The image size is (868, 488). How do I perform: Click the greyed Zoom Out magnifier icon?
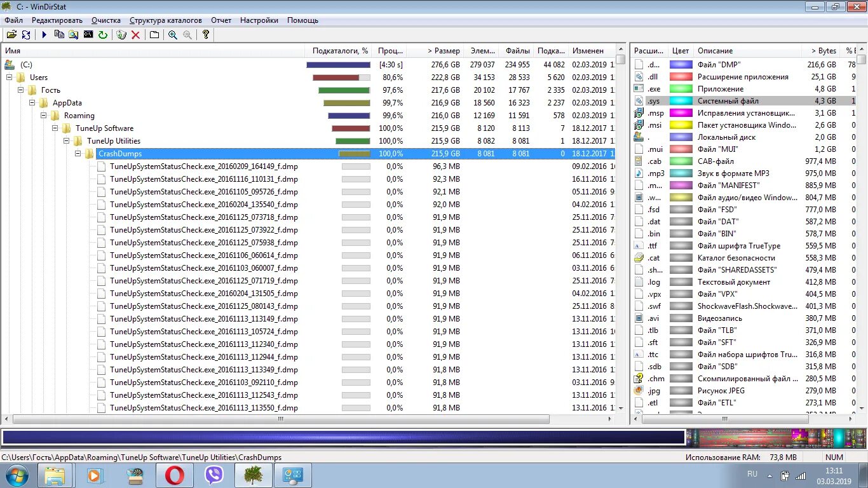coord(187,35)
